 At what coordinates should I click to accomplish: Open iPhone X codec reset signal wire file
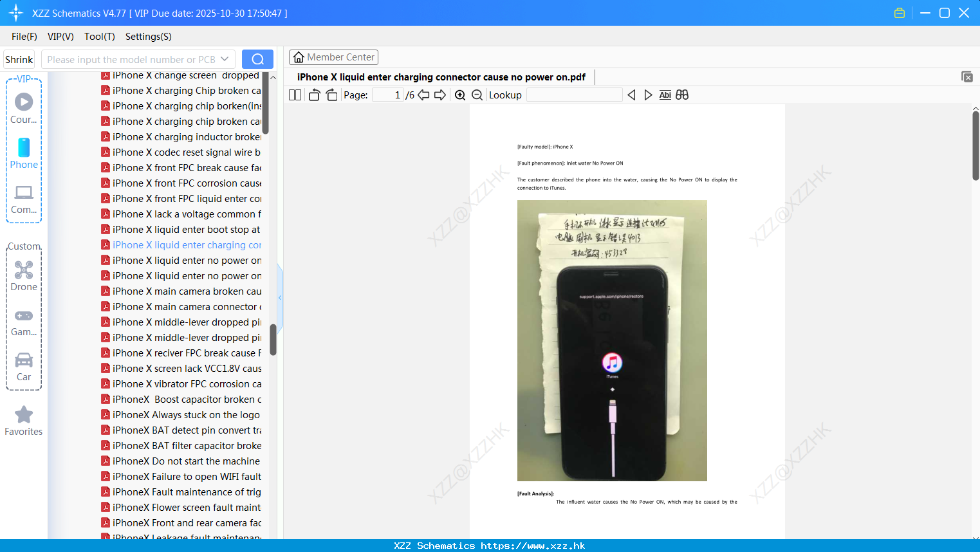tap(181, 152)
